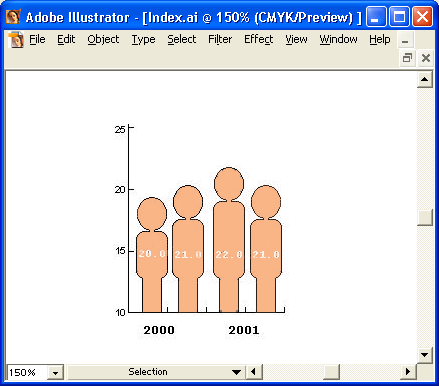
Task: Open the Filter menu
Action: pos(220,39)
